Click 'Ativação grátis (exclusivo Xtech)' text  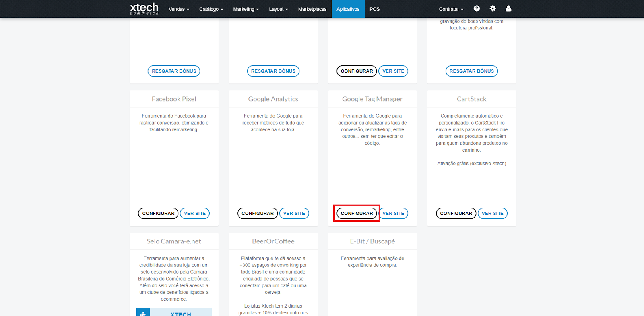472,164
